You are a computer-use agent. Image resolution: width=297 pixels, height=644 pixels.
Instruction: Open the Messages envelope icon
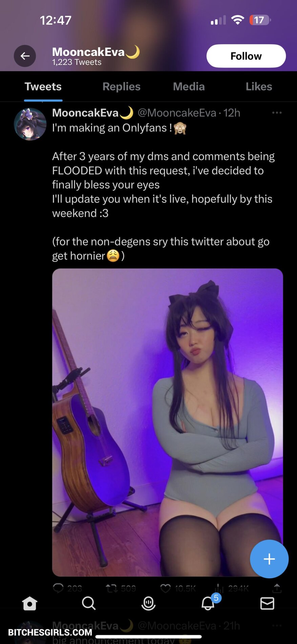[x=267, y=603]
